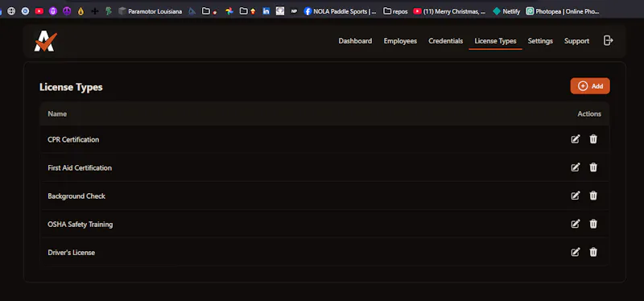The height and width of the screenshot is (301, 644).
Task: Open the purple peace sign bookmark
Action: pos(67,11)
